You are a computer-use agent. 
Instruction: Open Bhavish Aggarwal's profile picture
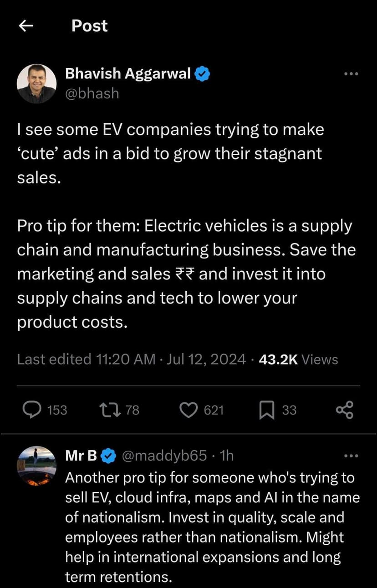pos(36,83)
